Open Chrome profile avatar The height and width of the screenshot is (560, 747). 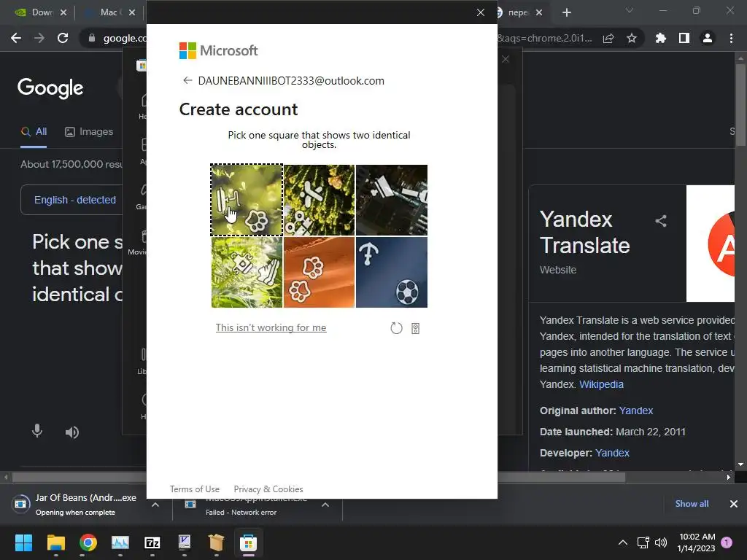(708, 38)
